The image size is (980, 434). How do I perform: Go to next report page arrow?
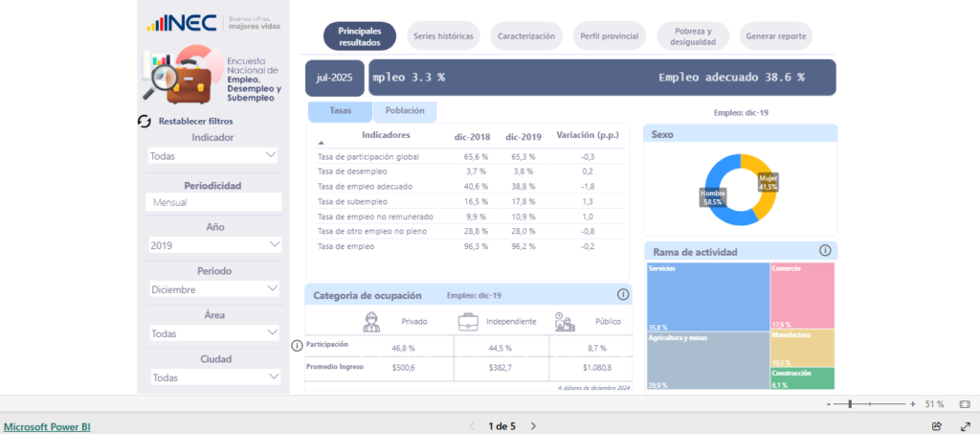534,426
